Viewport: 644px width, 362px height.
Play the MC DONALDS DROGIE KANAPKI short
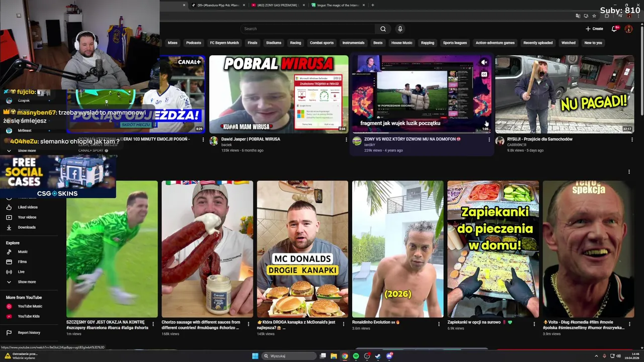(x=302, y=249)
